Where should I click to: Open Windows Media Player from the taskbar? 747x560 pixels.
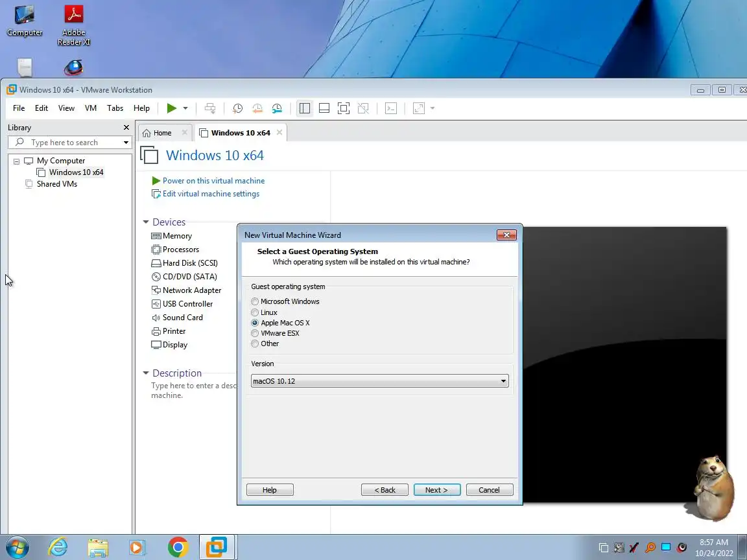[x=137, y=548]
